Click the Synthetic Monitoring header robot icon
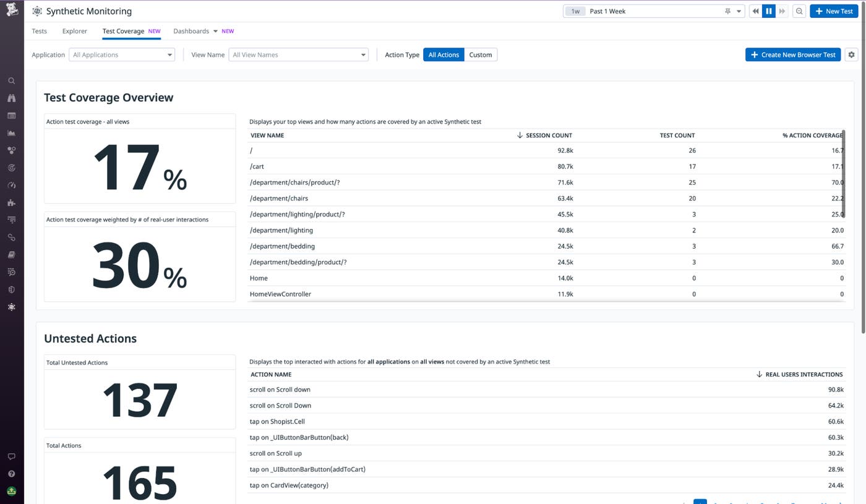Image resolution: width=866 pixels, height=504 pixels. pyautogui.click(x=37, y=11)
